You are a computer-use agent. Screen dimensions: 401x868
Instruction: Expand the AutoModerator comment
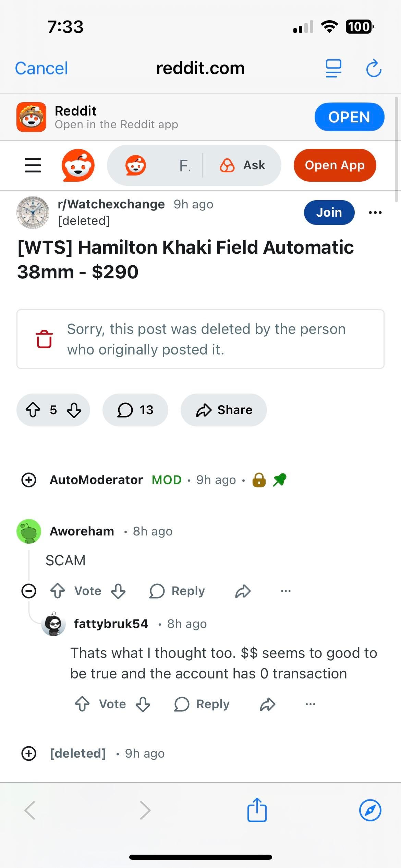[x=29, y=480]
